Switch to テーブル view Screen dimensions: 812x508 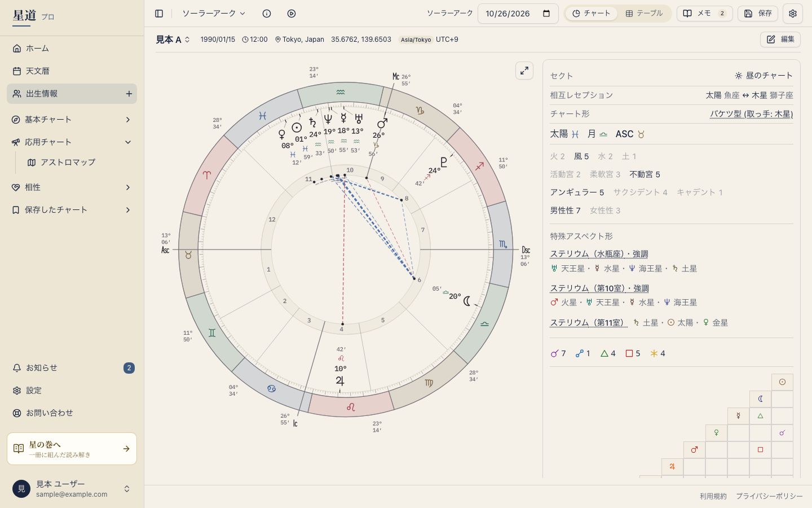click(644, 14)
